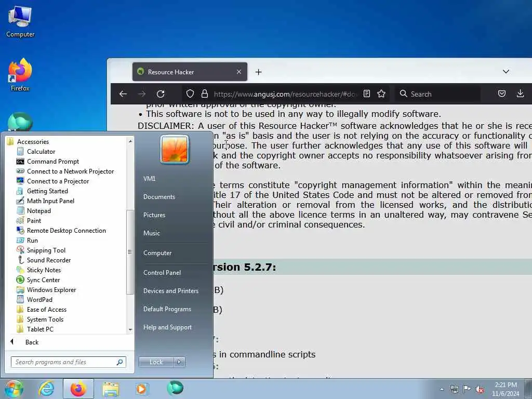Bookmark this page with star icon

(381, 94)
